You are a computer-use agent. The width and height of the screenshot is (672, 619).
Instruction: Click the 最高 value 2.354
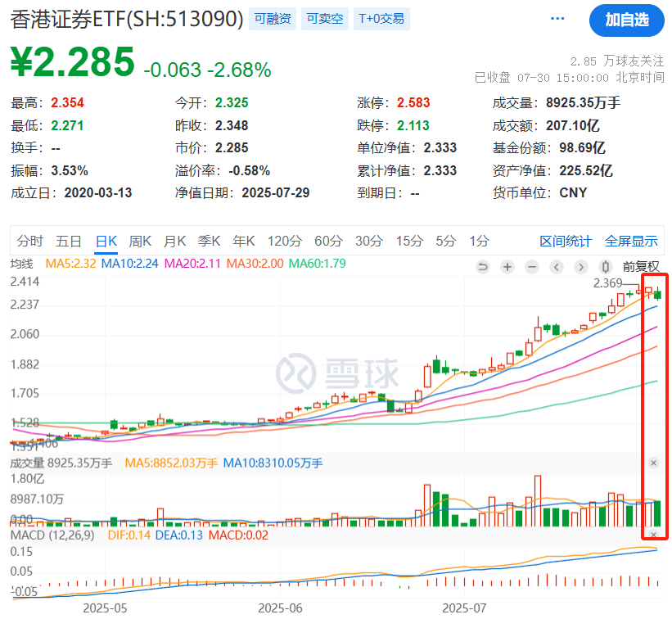pyautogui.click(x=67, y=103)
